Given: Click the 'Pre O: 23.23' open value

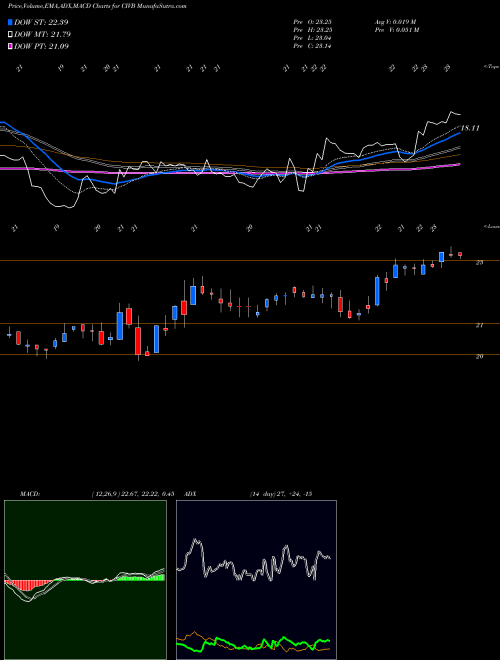Looking at the screenshot, I should (312, 22).
